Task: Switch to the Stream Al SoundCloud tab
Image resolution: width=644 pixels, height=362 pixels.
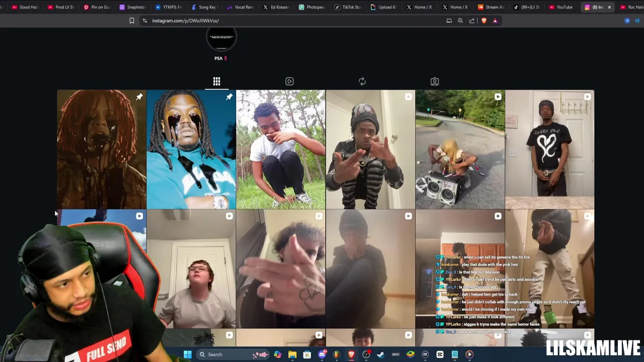Action: pos(492,7)
